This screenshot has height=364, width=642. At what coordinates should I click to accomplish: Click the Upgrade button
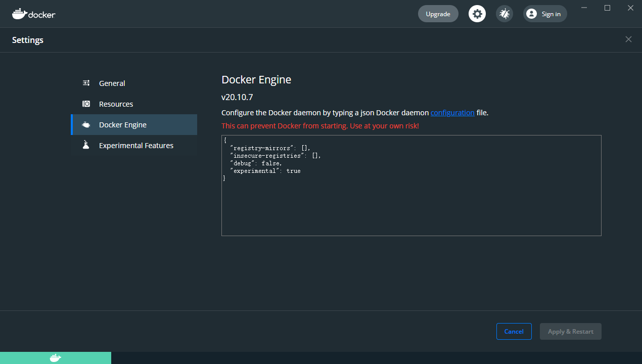point(438,14)
